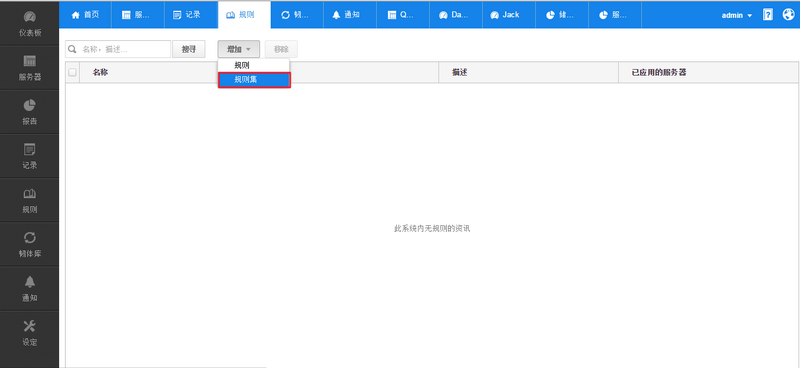Switch to the 通知 tab with the bell icon
Image resolution: width=800 pixels, height=368 pixels.
(350, 15)
